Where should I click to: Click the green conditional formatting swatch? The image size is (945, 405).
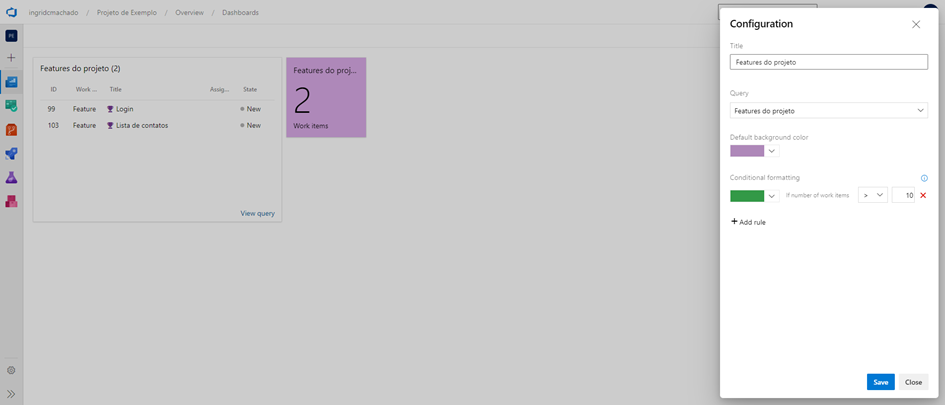point(747,196)
